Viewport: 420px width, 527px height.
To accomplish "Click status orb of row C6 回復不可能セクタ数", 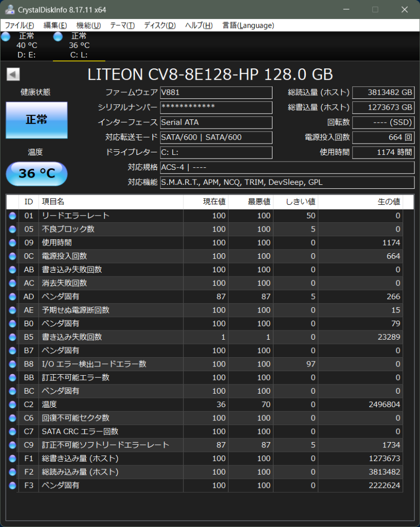I will pyautogui.click(x=12, y=418).
